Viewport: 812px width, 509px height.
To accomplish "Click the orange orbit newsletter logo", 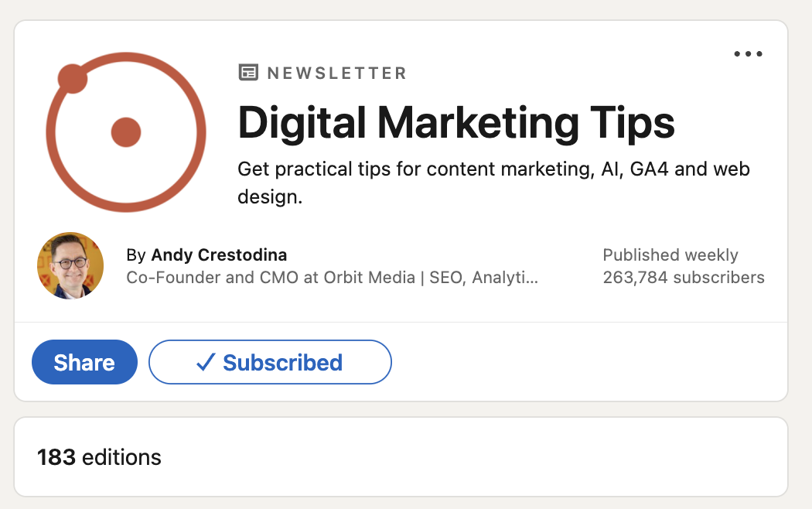I will tap(125, 132).
